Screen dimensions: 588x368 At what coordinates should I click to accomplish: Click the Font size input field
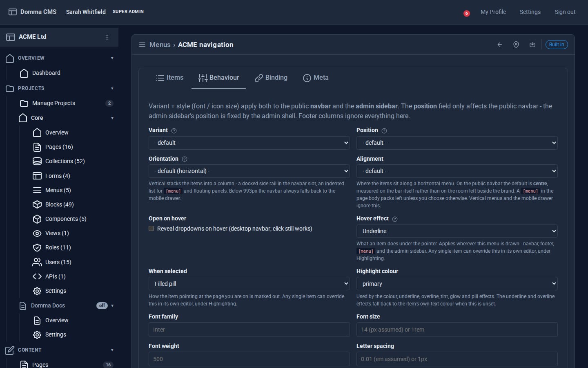tap(457, 330)
